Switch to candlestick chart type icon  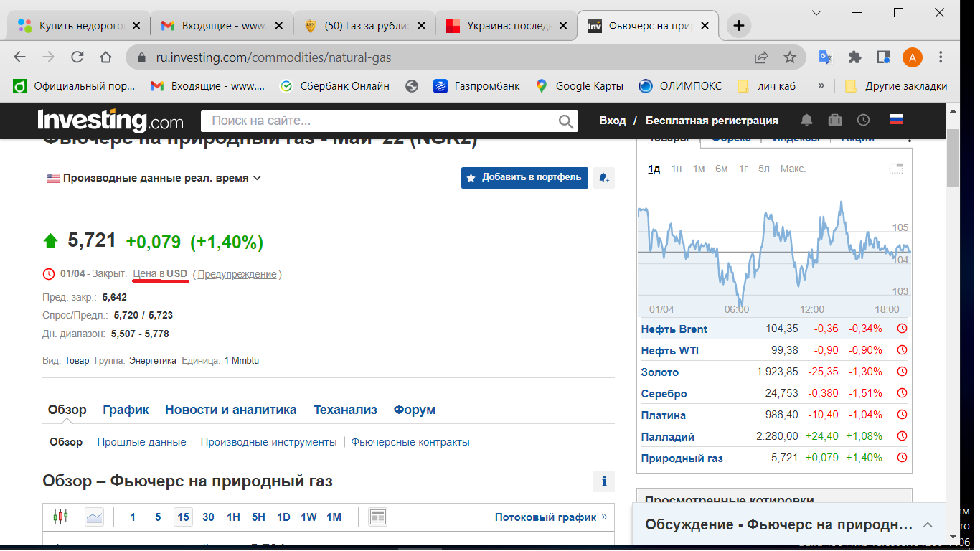[x=61, y=517]
